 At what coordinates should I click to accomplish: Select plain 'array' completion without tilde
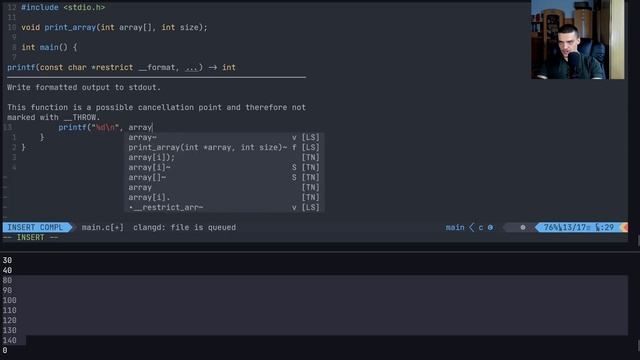224,187
